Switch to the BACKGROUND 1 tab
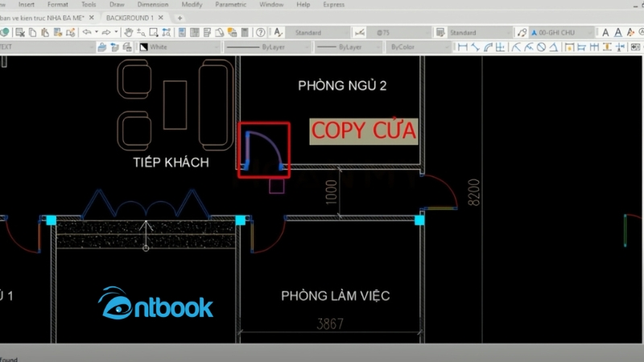The width and height of the screenshot is (644, 362). (x=129, y=18)
